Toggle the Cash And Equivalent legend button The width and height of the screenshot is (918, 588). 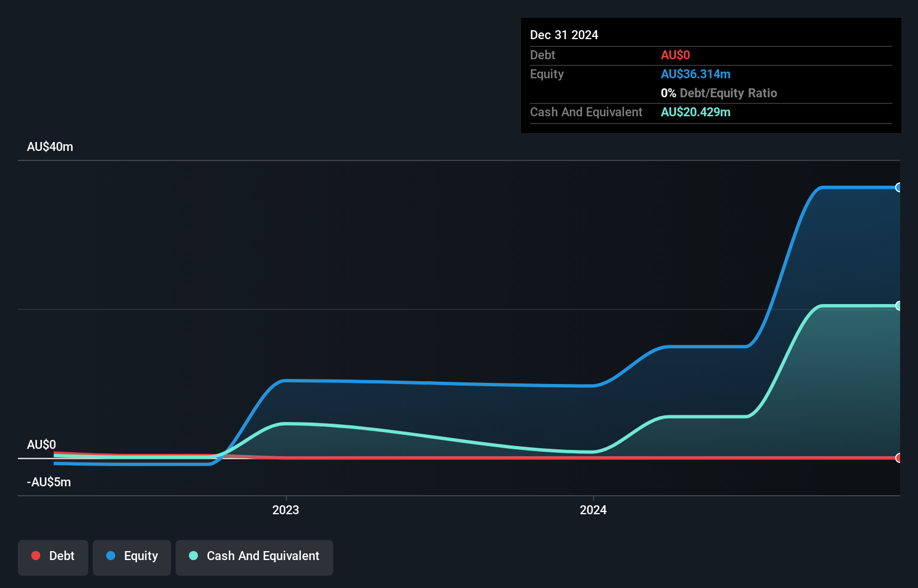[254, 557]
